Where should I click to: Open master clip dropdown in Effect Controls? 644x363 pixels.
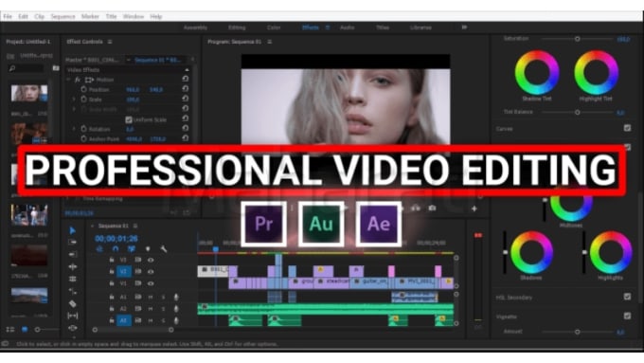pyautogui.click(x=128, y=60)
